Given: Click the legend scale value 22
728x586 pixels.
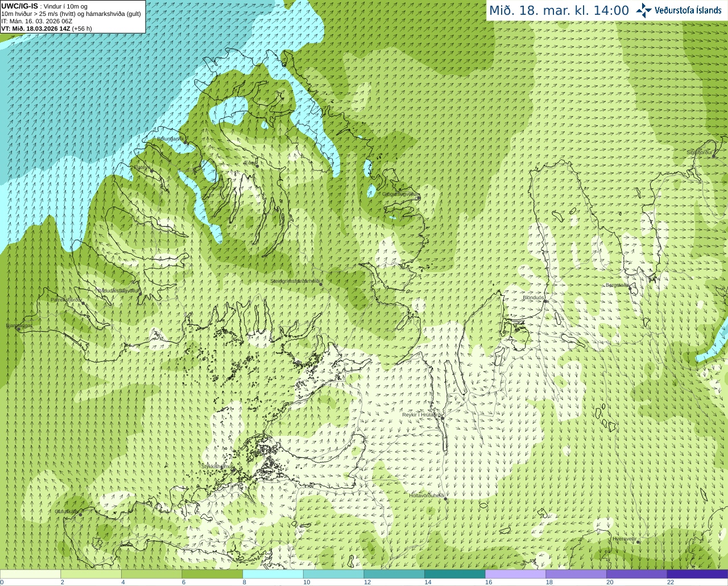Looking at the screenshot, I should [671, 582].
